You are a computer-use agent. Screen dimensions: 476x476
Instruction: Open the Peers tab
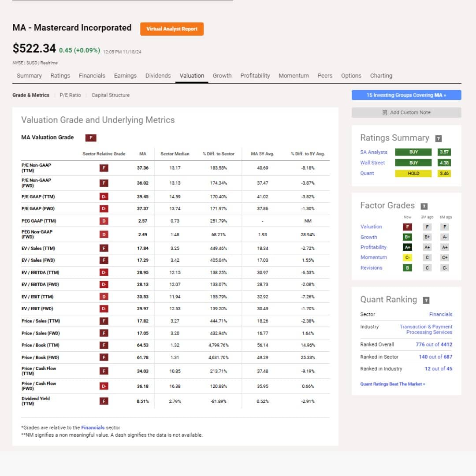coord(325,76)
